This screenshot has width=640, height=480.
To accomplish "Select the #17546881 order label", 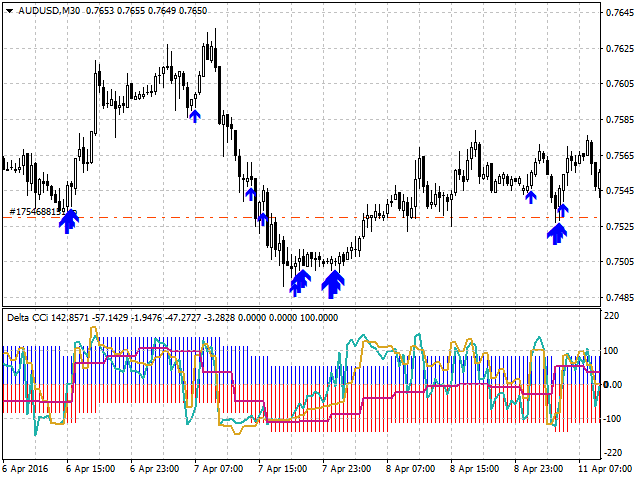I will [34, 212].
